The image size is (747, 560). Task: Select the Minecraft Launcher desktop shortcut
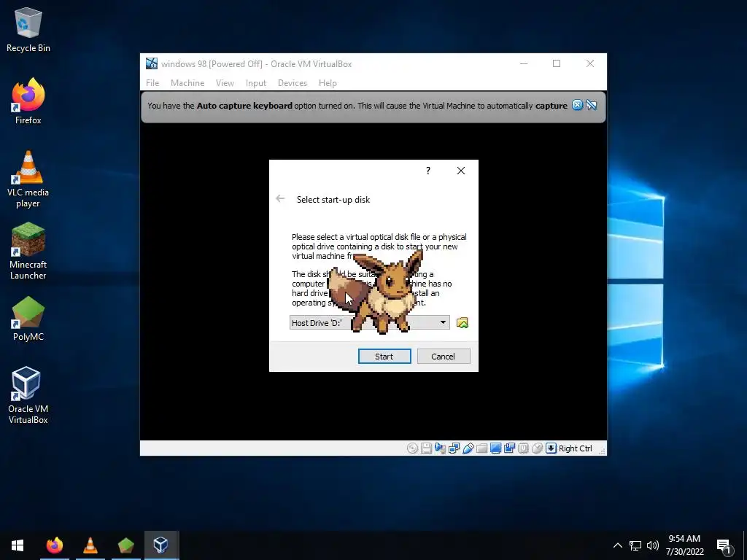(x=28, y=251)
